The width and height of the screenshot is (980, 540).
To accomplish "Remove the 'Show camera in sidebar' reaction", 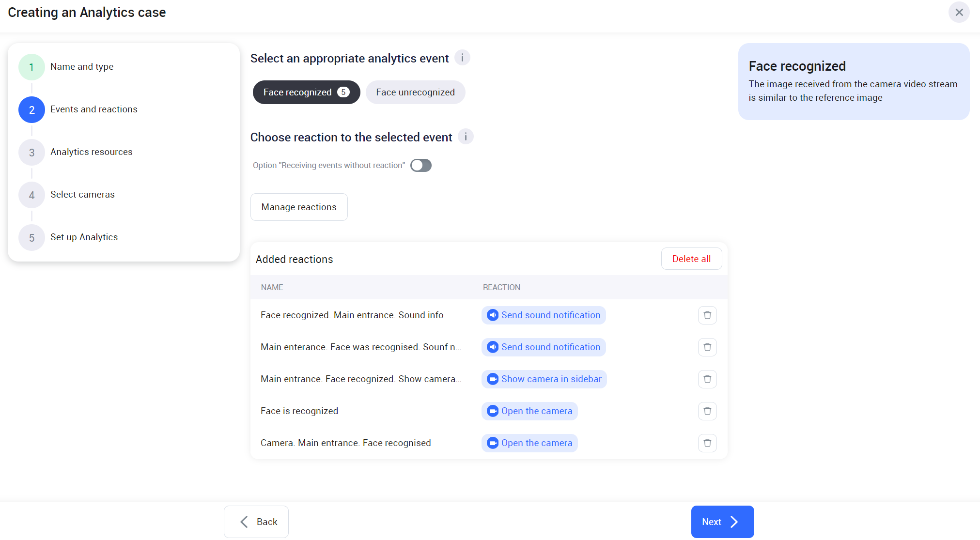I will (707, 379).
